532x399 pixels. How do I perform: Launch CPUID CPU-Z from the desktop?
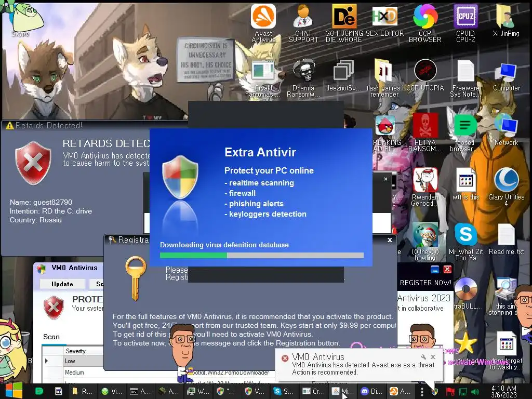(x=465, y=23)
